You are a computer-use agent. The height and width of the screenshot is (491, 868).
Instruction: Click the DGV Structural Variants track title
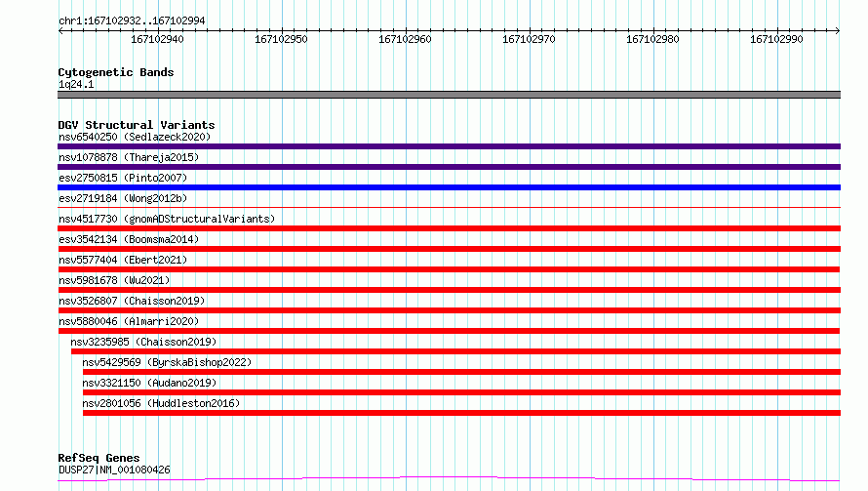click(x=137, y=125)
